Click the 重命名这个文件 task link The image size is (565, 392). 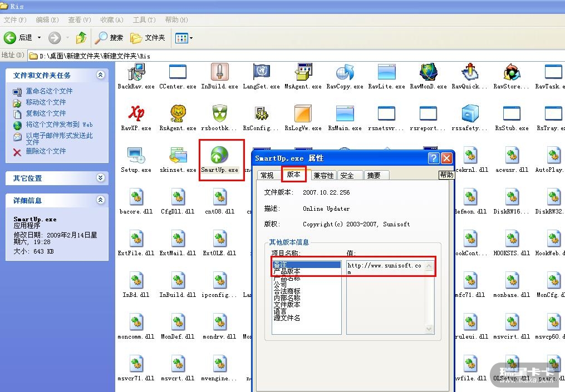coord(49,91)
